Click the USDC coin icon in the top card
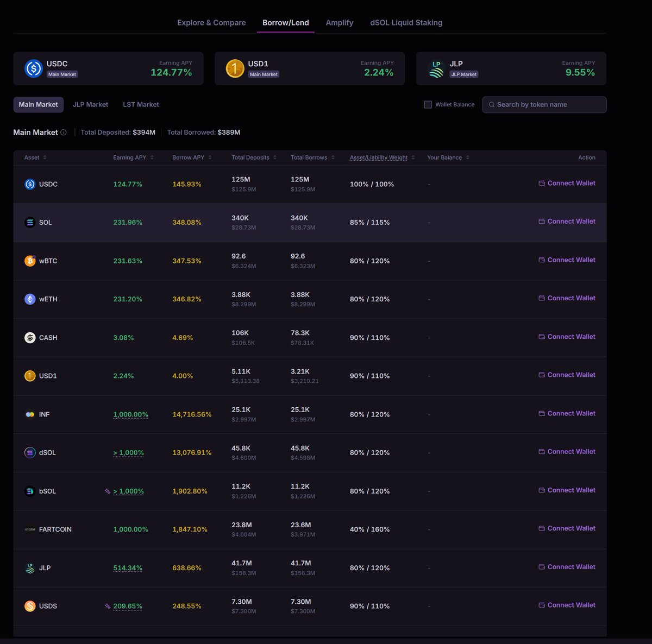The height and width of the screenshot is (644, 652). [34, 68]
